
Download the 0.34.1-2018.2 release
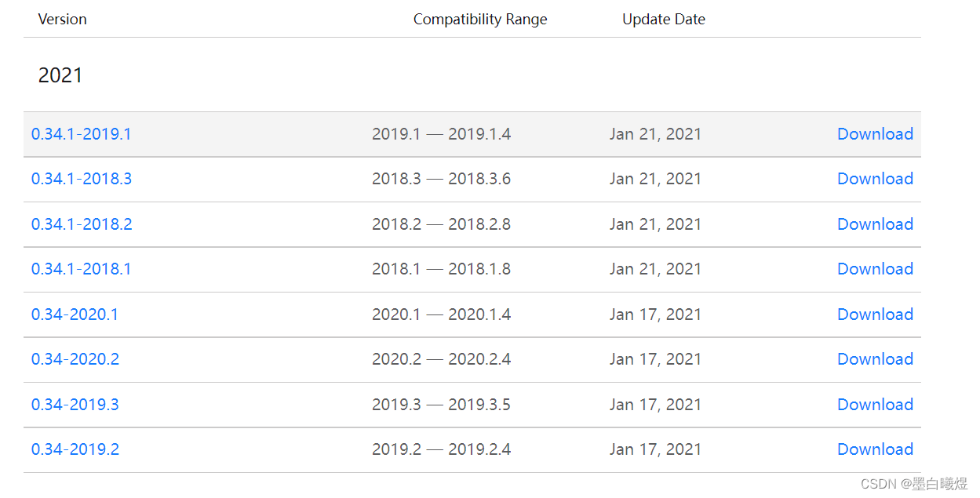tap(875, 224)
